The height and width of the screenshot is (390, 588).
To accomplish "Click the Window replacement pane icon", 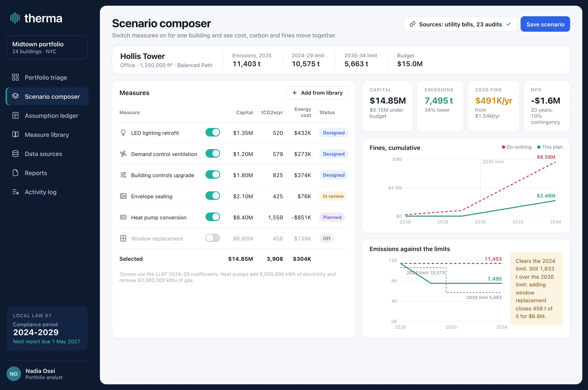I will (123, 238).
